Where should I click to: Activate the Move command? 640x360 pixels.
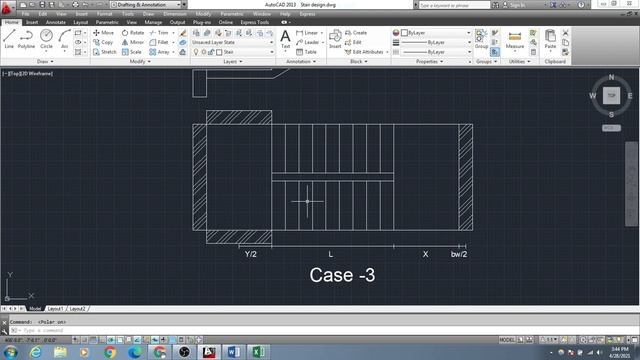point(103,33)
